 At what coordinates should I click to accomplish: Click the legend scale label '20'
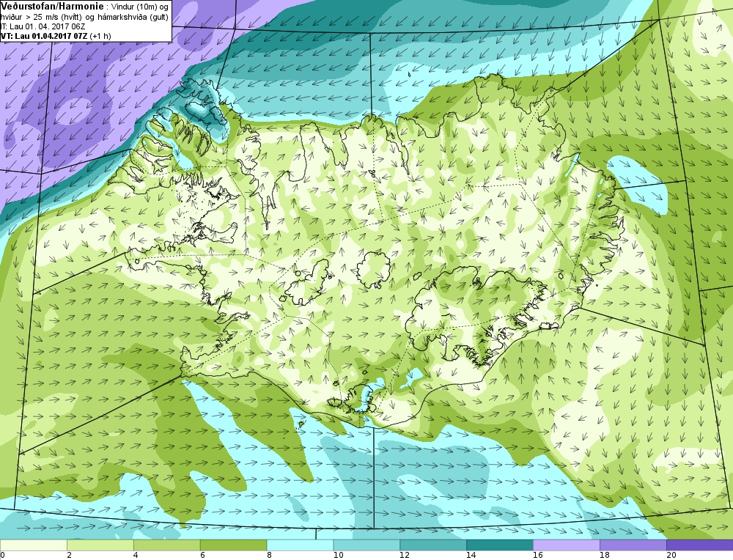pyautogui.click(x=671, y=556)
